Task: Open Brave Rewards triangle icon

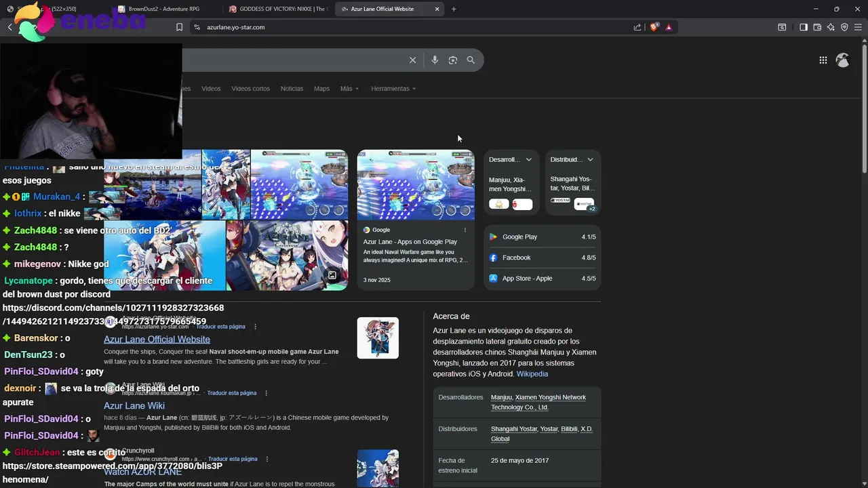Action: click(x=669, y=27)
